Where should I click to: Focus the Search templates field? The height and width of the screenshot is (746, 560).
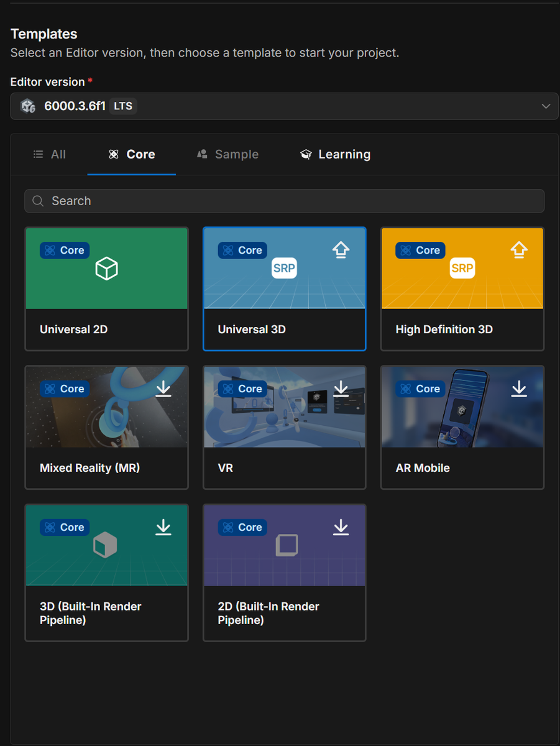(285, 201)
